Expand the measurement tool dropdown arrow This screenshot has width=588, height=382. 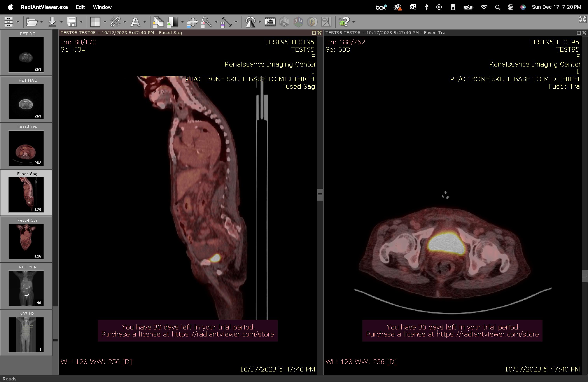[x=236, y=22]
